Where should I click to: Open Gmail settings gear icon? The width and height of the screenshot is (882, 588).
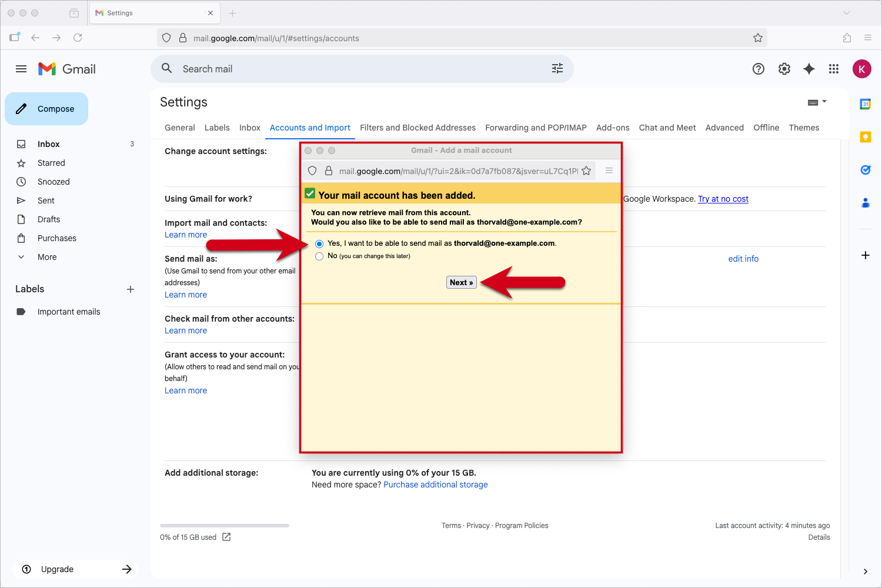pyautogui.click(x=784, y=69)
